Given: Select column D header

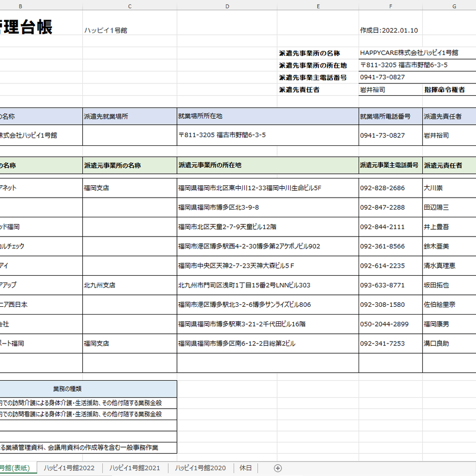Looking at the screenshot, I should click(227, 6).
